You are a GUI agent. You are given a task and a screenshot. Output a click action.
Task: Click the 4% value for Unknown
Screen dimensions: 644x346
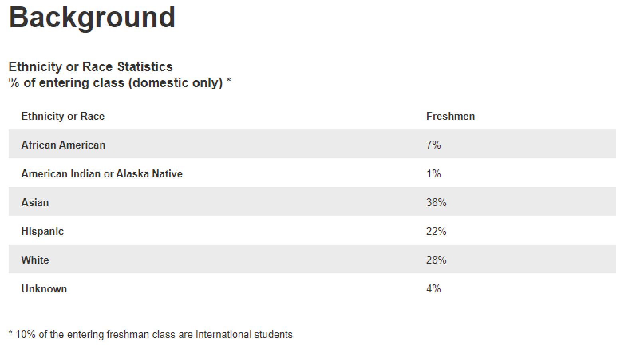tap(433, 289)
